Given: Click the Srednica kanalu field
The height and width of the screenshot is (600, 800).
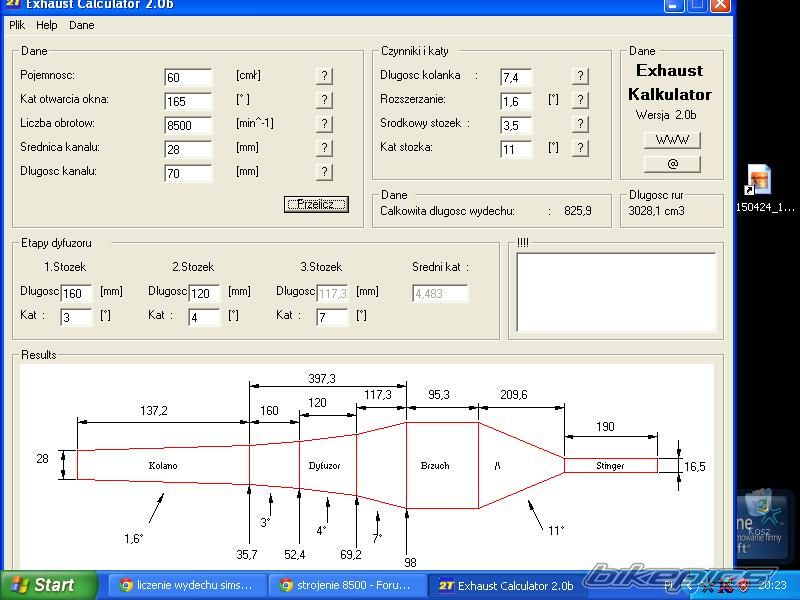Looking at the screenshot, I should 188,149.
